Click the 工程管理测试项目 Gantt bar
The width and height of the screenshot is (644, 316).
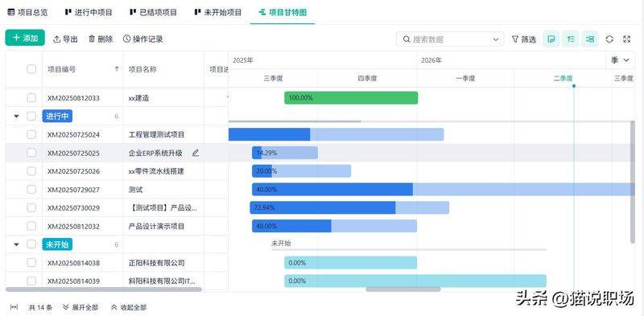pyautogui.click(x=336, y=134)
